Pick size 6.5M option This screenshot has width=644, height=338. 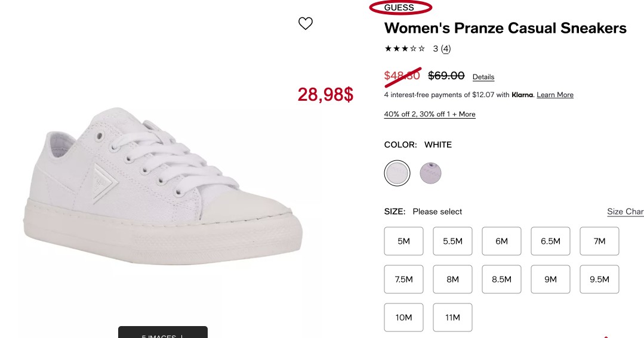[x=551, y=241]
